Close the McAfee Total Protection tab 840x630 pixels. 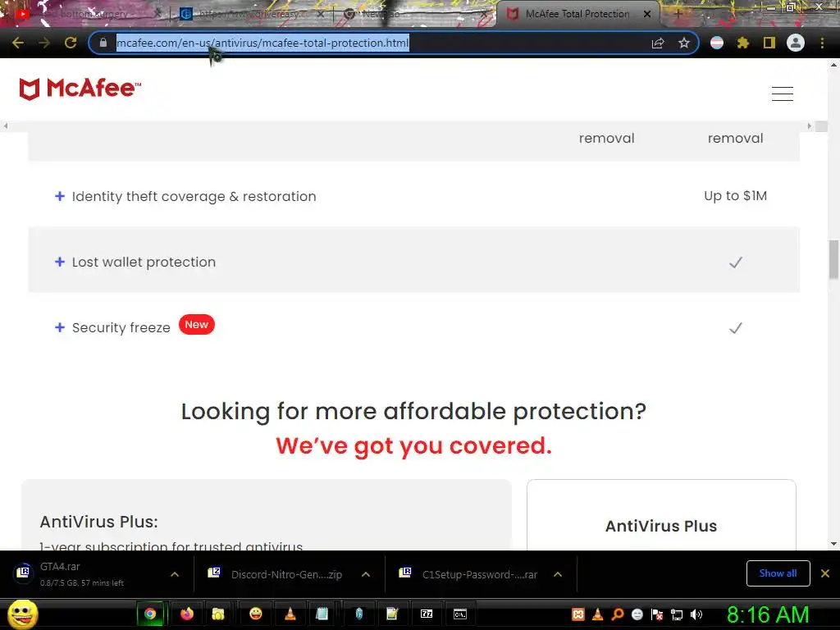[x=647, y=14]
